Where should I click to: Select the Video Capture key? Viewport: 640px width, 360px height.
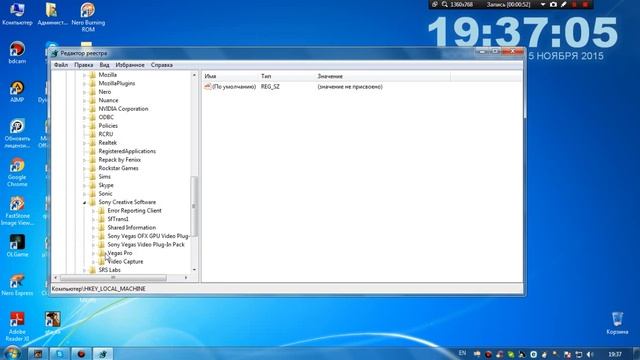coord(125,262)
